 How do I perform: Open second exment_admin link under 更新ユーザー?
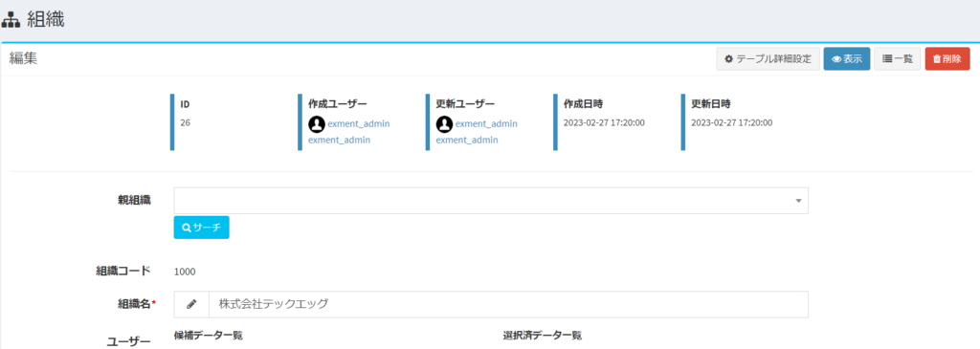pos(467,140)
